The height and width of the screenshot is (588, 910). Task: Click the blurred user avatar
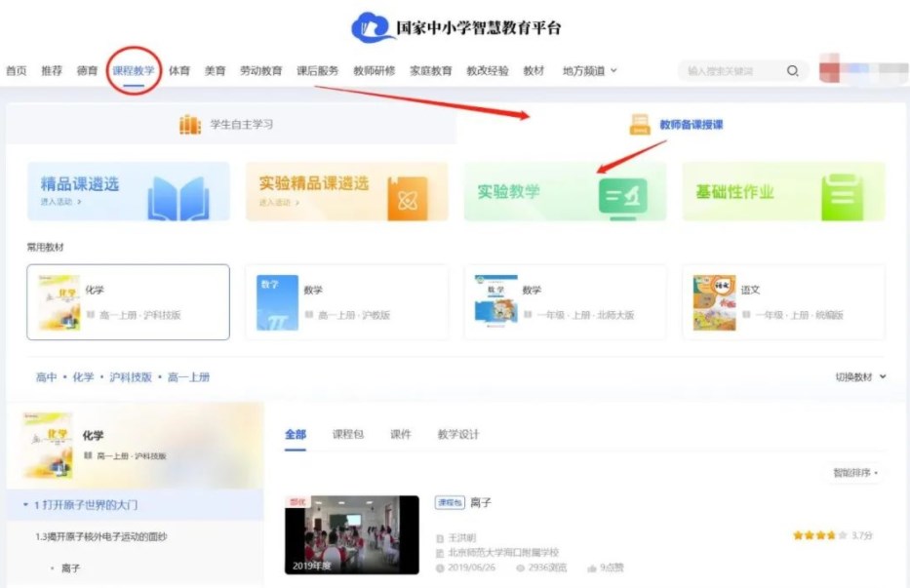pyautogui.click(x=830, y=68)
